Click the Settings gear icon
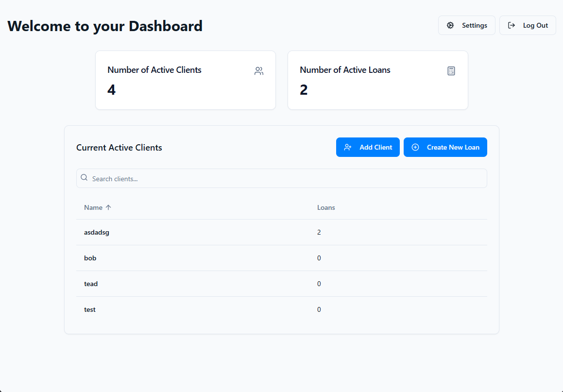563x392 pixels. [x=450, y=25]
